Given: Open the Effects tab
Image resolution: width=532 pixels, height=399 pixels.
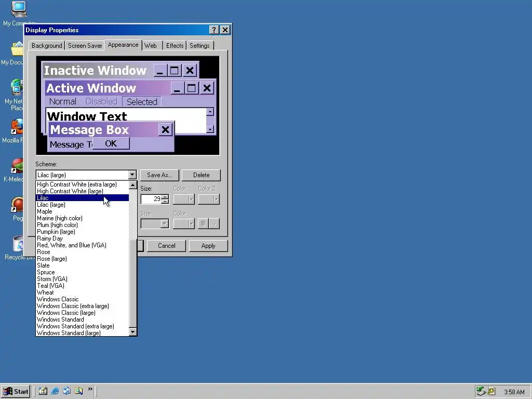Looking at the screenshot, I should pos(175,46).
